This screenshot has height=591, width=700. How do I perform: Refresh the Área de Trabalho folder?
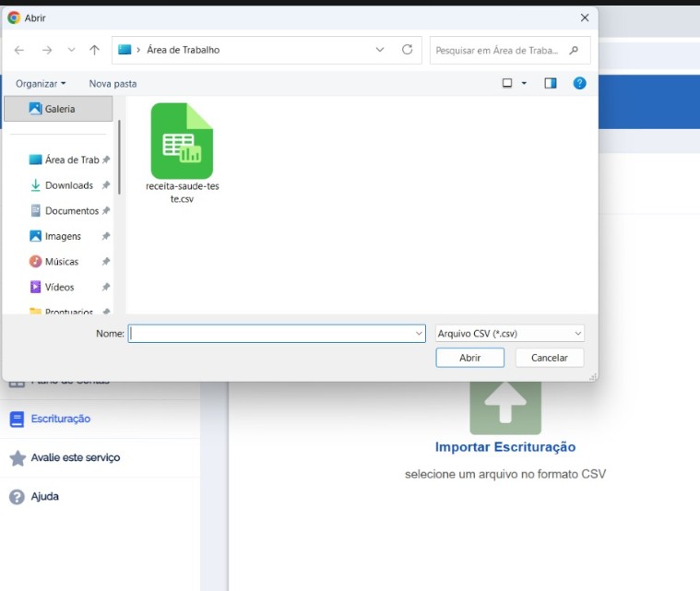pos(407,50)
